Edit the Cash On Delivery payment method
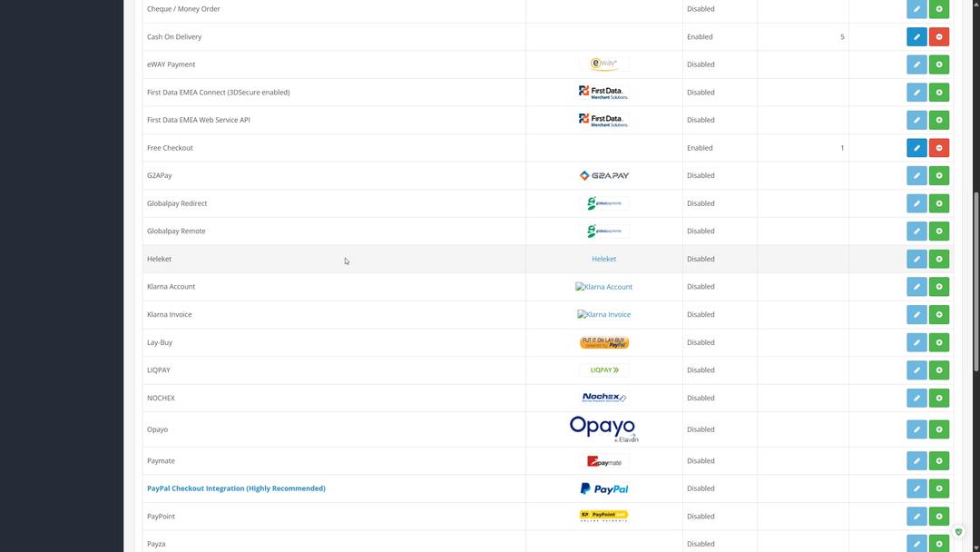This screenshot has height=552, width=980. coord(916,37)
